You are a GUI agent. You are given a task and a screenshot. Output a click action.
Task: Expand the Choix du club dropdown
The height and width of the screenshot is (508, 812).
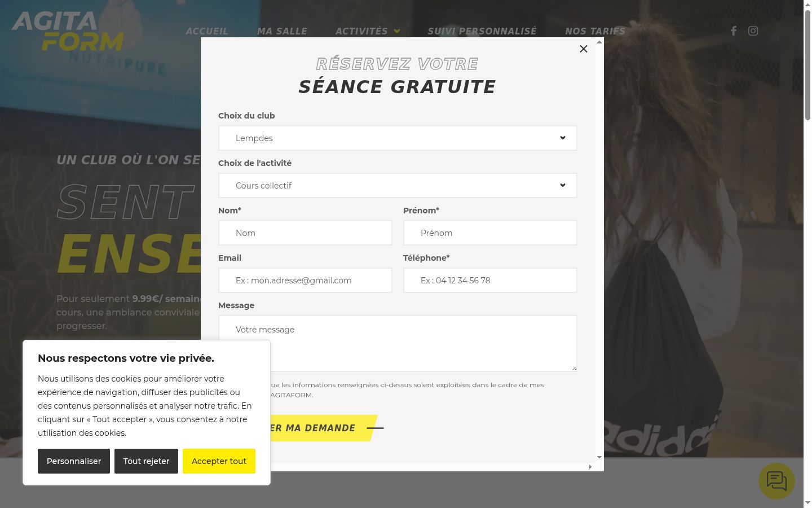[398, 138]
